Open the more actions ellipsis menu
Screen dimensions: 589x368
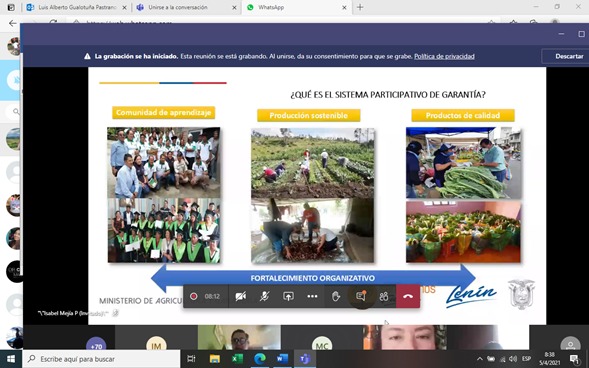[x=312, y=296]
